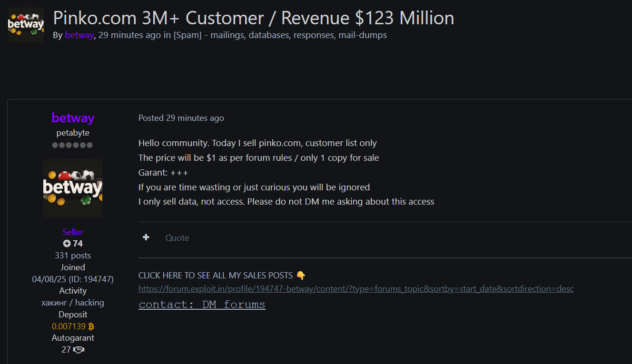Click the Quote button under the post
The height and width of the screenshot is (364, 632).
point(177,238)
